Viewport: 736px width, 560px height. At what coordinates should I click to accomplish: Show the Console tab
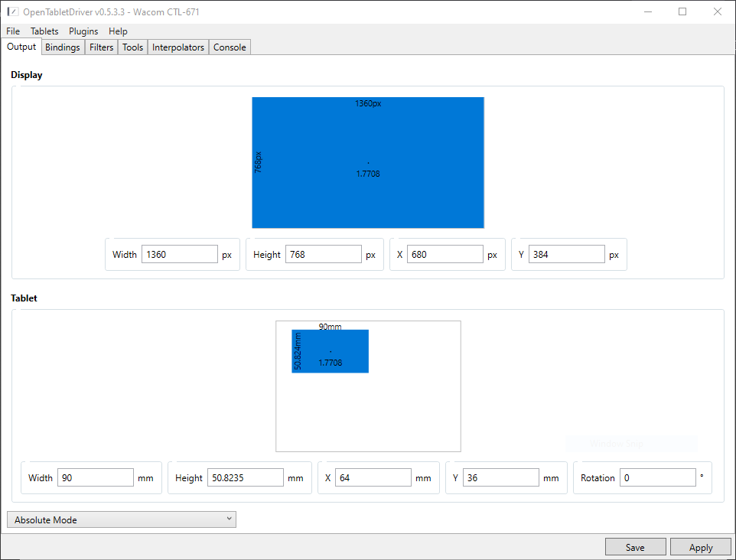tap(230, 47)
